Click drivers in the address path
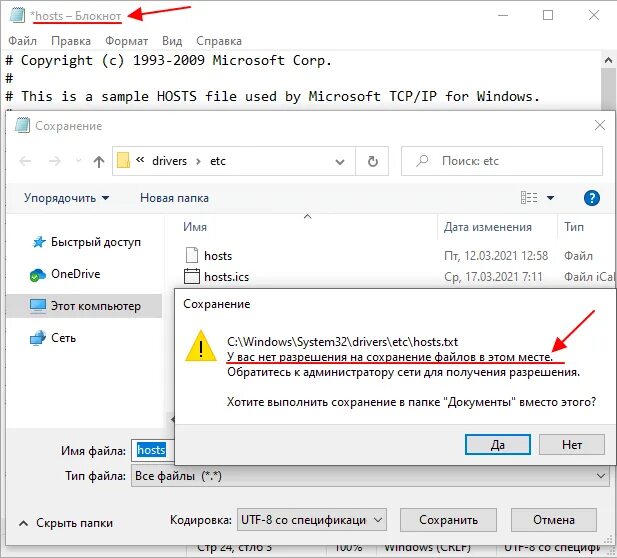Image resolution: width=617 pixels, height=558 pixels. tap(170, 161)
